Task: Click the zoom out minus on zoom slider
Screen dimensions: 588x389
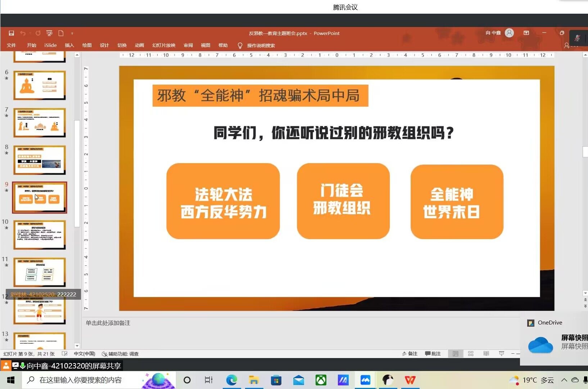Action: point(513,354)
